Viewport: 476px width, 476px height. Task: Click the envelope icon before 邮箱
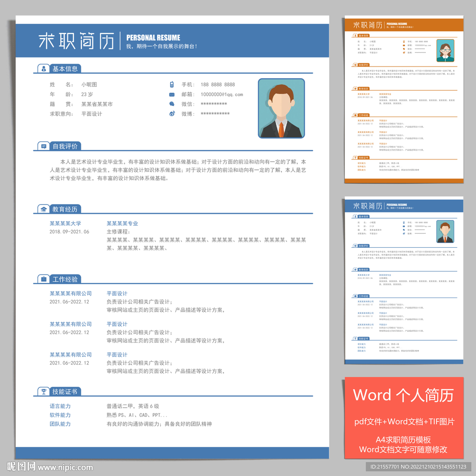point(172,94)
